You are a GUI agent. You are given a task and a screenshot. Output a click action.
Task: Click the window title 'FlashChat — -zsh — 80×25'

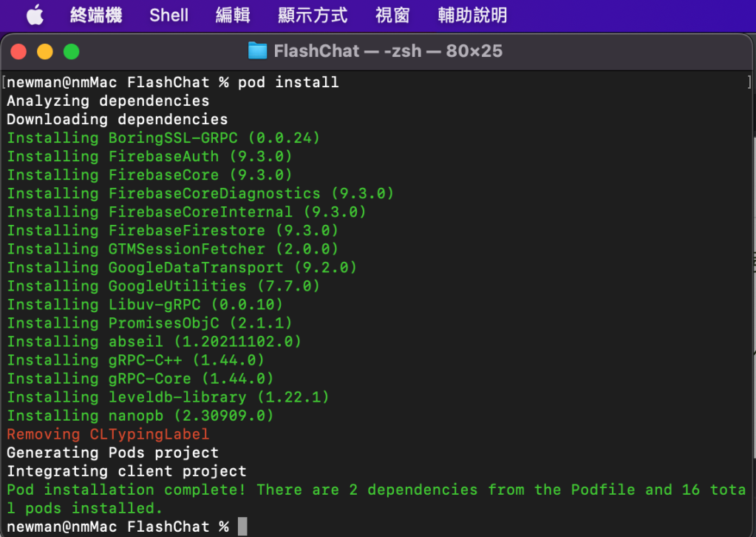388,51
